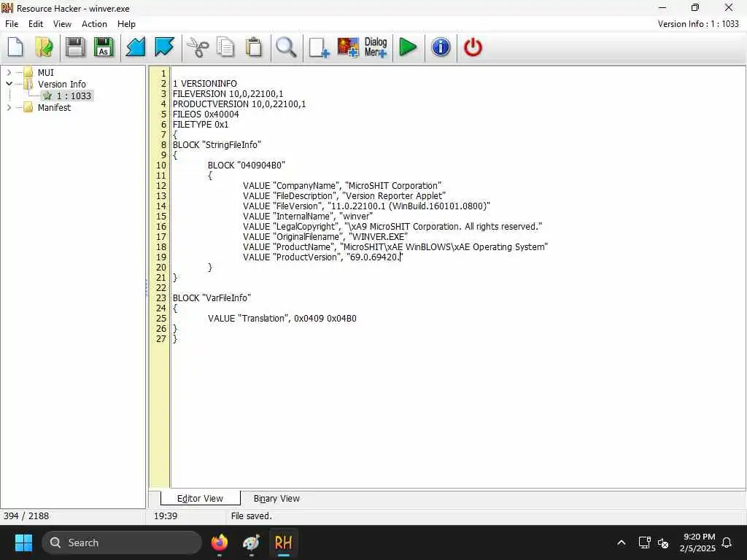This screenshot has width=747, height=560.
Task: Click the FILEOS 0x40004 line
Action: click(206, 114)
